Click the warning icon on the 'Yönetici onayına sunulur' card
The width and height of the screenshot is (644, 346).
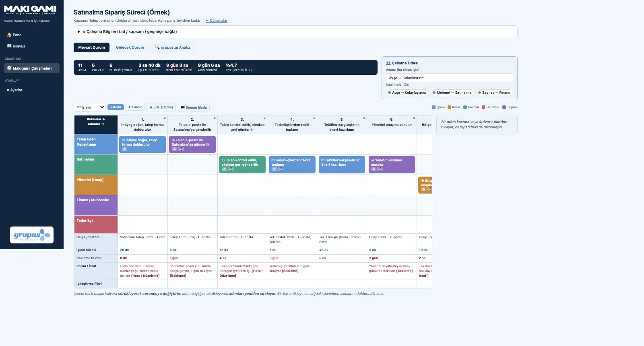click(374, 169)
